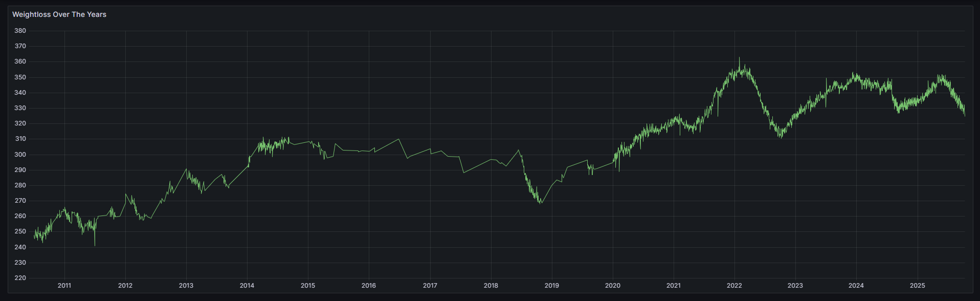Screen dimensions: 980x301
Task: Click the lowest dip of the line in late 2018
Action: tap(541, 203)
